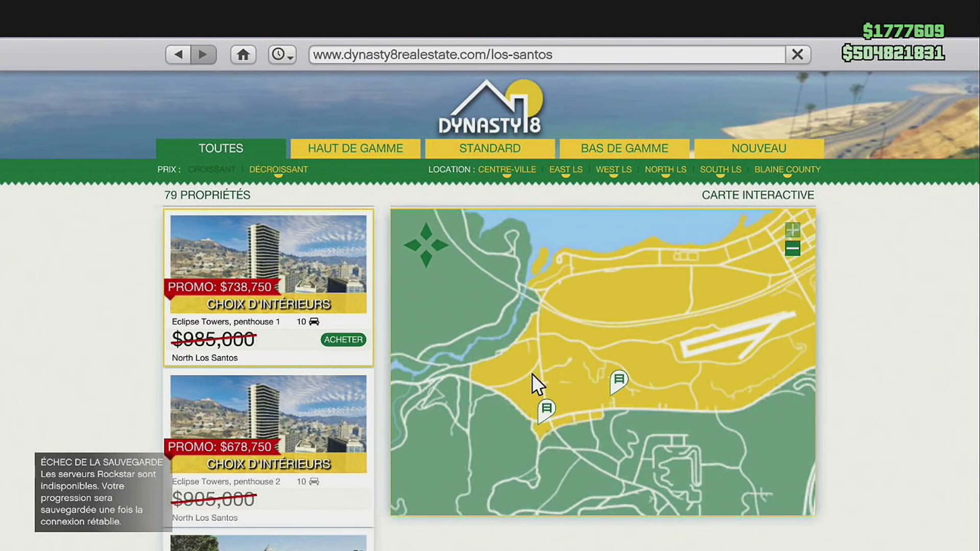Screen dimensions: 980x551
Task: Toggle the Blaine County location filter
Action: (x=787, y=169)
